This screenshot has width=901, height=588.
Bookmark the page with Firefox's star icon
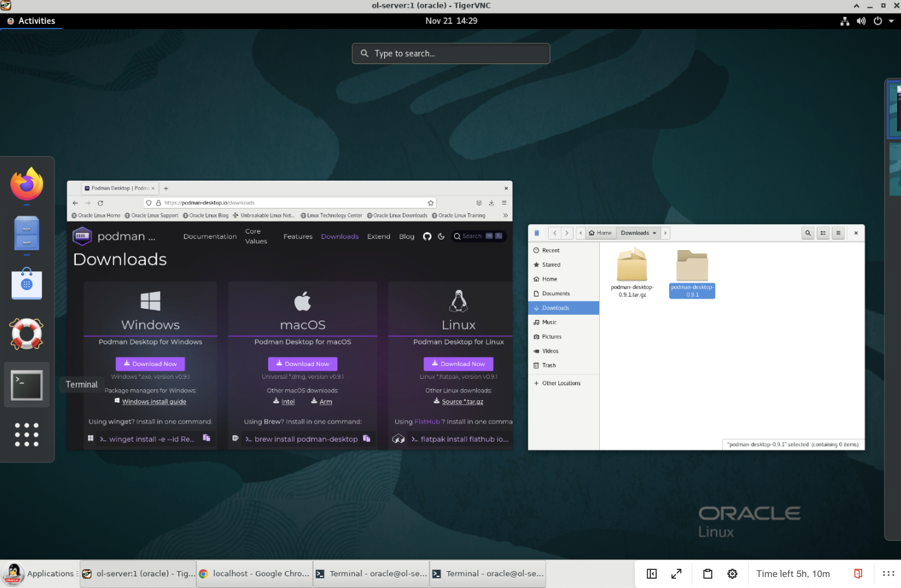tap(431, 203)
